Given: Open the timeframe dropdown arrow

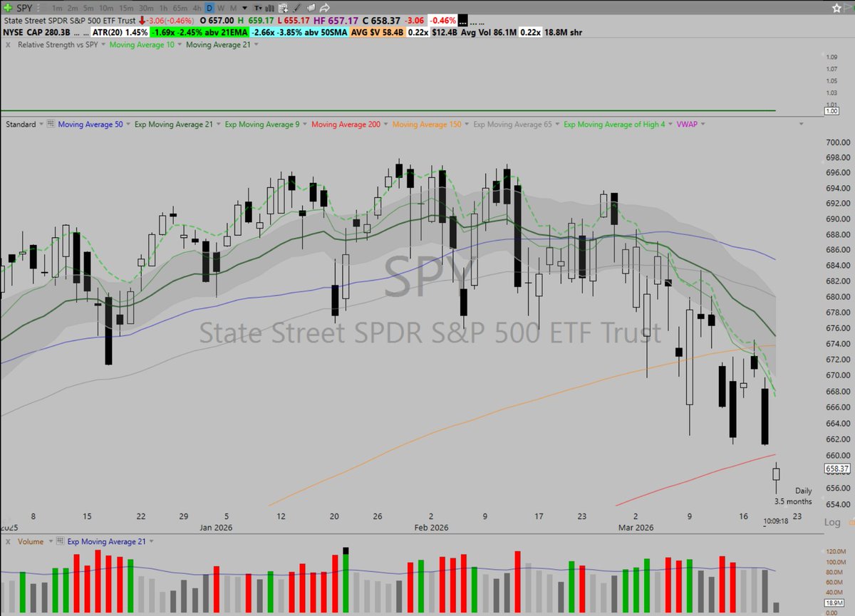Looking at the screenshot, I should 244,9.
